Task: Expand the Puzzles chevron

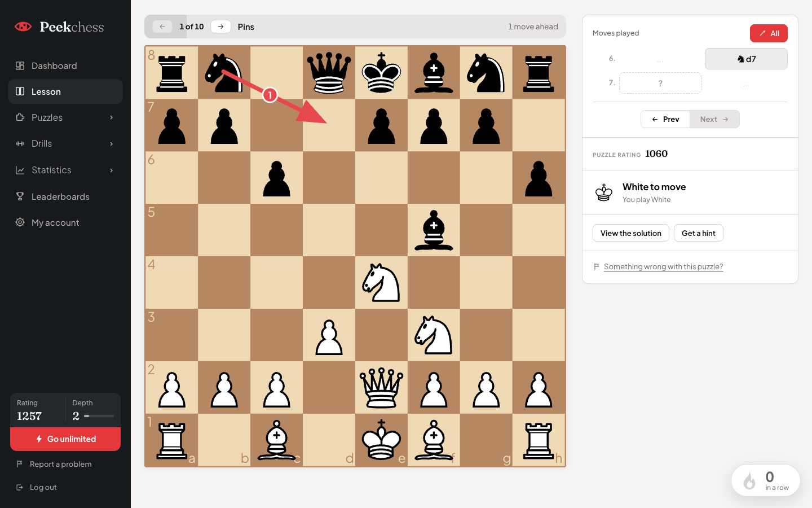Action: tap(112, 117)
